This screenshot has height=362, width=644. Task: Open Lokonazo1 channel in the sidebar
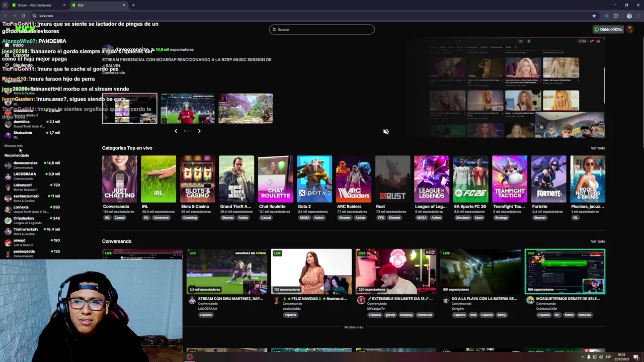tap(32, 187)
